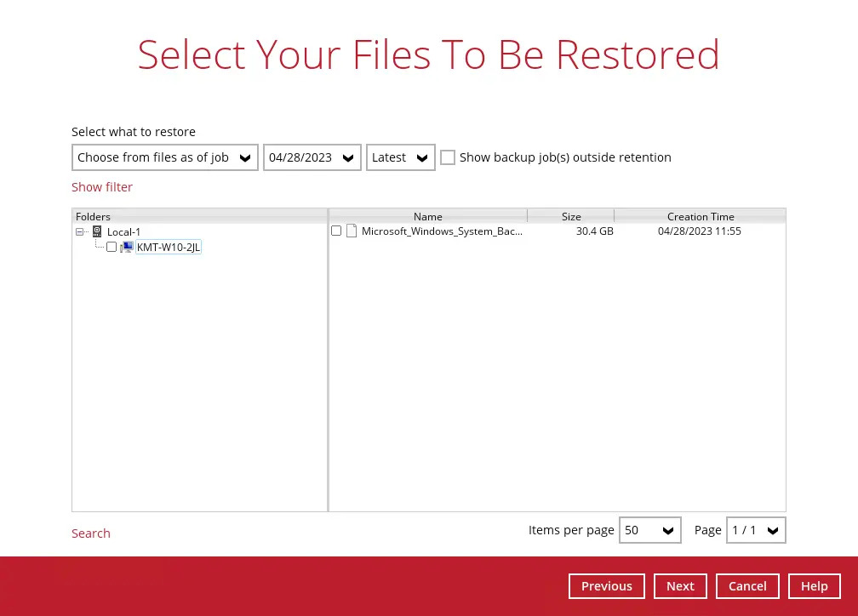This screenshot has height=616, width=858.
Task: Click the Local-1 server drive icon
Action: point(97,231)
